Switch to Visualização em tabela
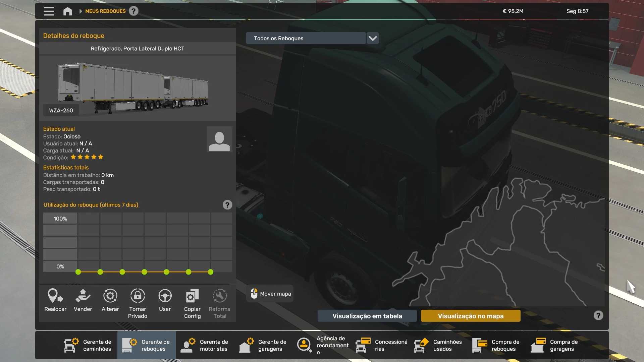The image size is (644, 362). click(x=367, y=316)
